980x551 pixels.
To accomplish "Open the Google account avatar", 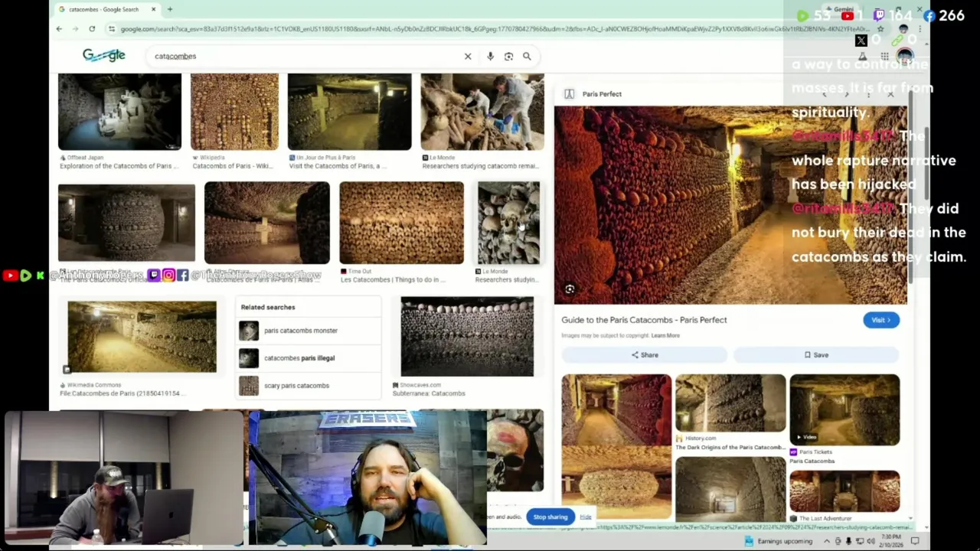I will click(905, 56).
